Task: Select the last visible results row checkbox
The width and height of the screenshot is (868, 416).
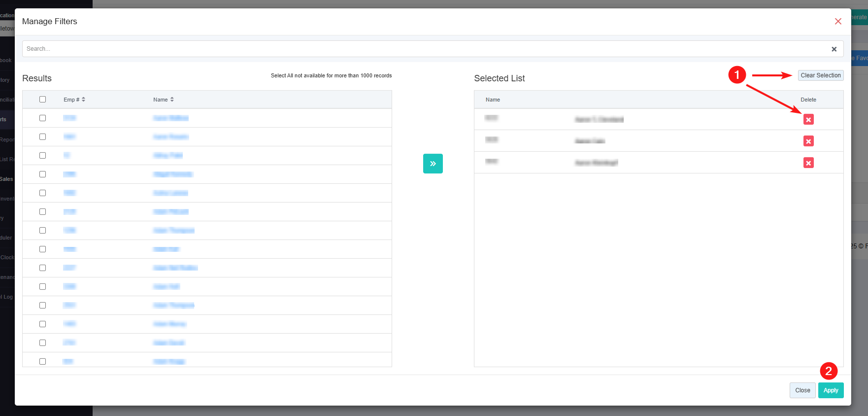Action: click(42, 361)
